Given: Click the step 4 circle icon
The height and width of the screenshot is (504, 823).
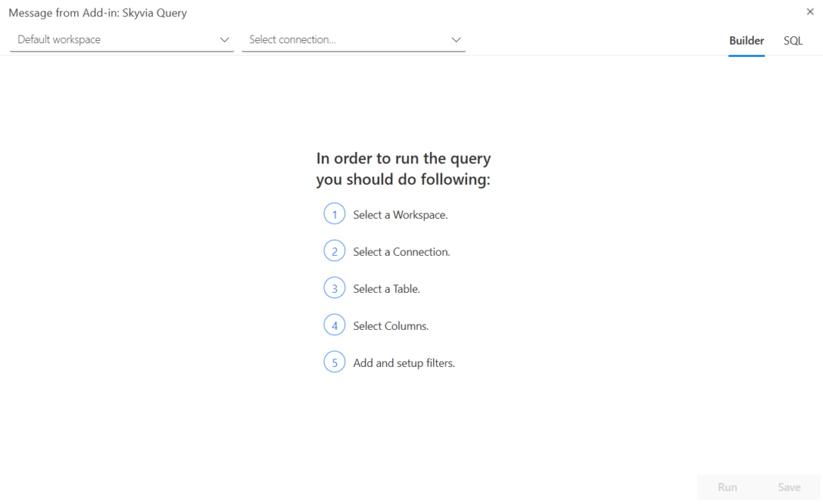Looking at the screenshot, I should 334,325.
